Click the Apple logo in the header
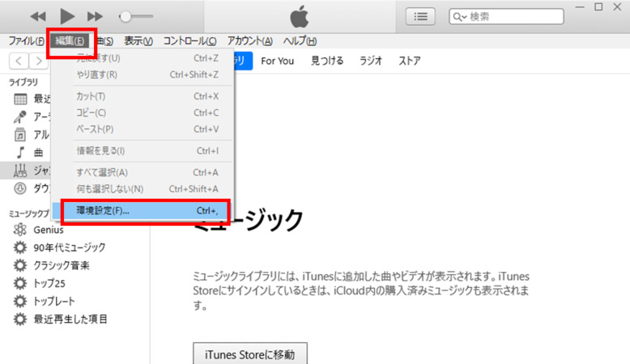The width and height of the screenshot is (630, 364). (x=300, y=16)
